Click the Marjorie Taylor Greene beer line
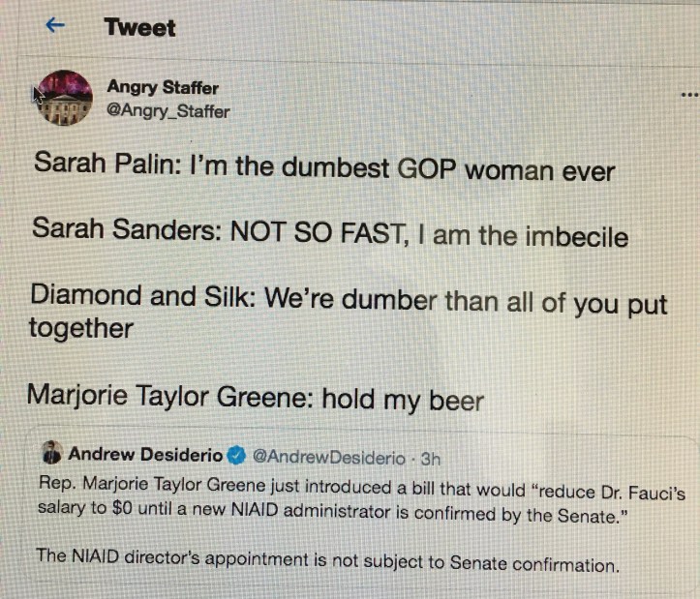This screenshot has height=599, width=700. tap(255, 397)
